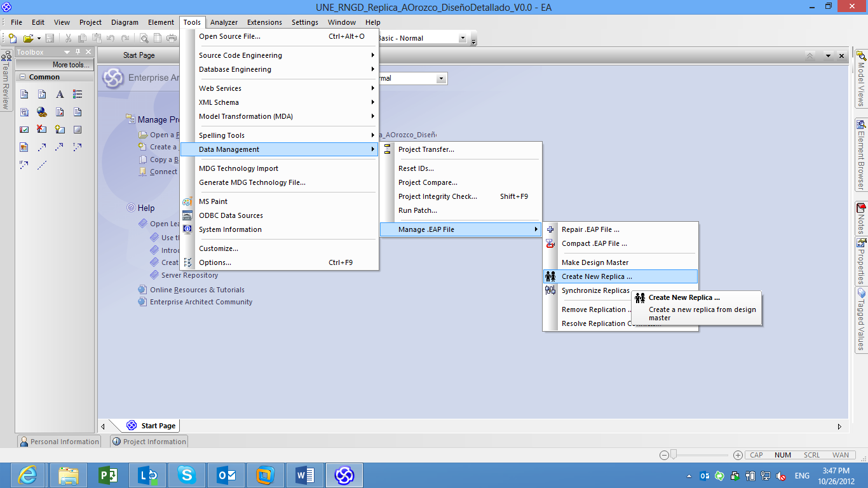Expand the XML Schema submenu
The width and height of the screenshot is (868, 488).
280,102
